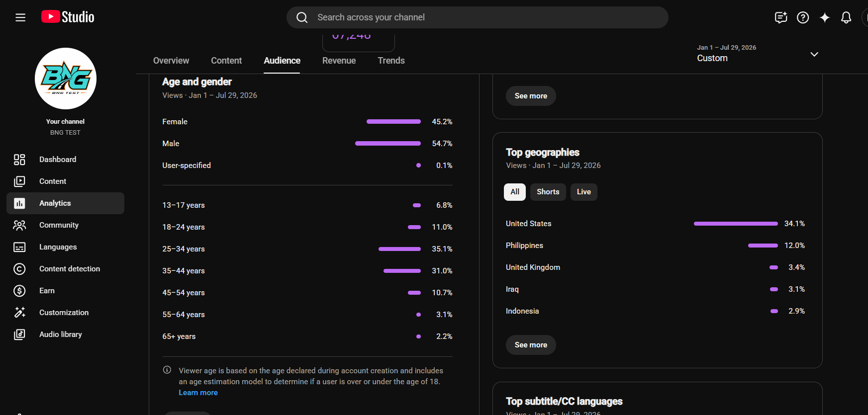Open Audio library in the sidebar

tap(66, 334)
